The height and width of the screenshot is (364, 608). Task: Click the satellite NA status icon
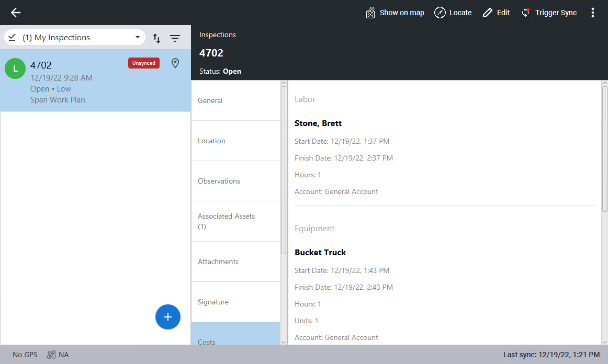point(51,355)
